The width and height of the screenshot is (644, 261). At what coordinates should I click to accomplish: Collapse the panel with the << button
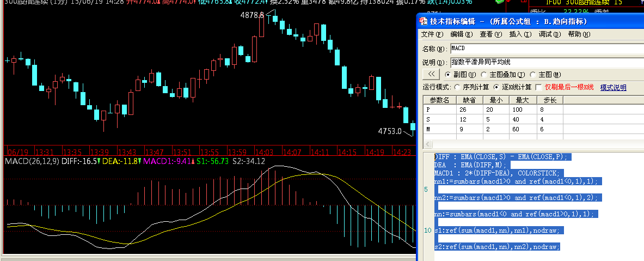tap(431, 74)
